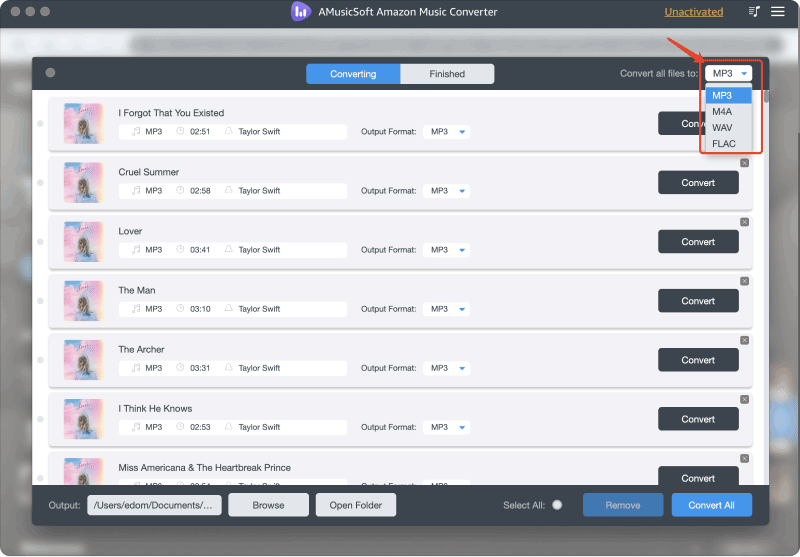This screenshot has width=800, height=557.
Task: Click the album cover of Cruel Summer
Action: click(84, 183)
